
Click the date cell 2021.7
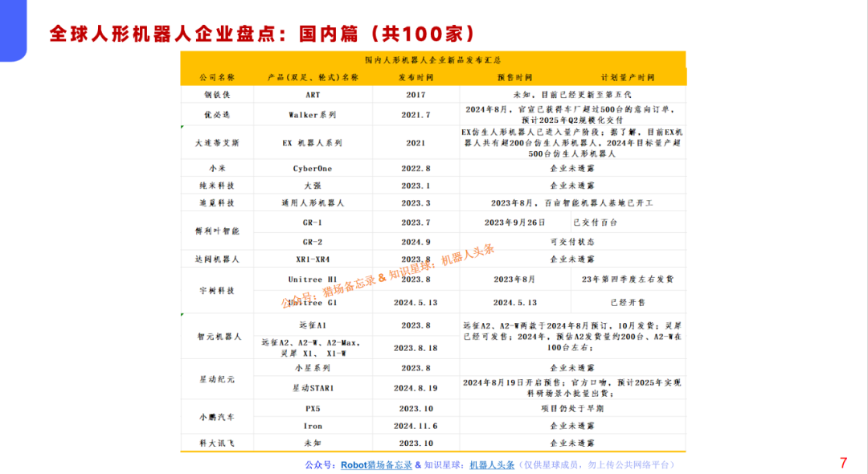coord(416,115)
